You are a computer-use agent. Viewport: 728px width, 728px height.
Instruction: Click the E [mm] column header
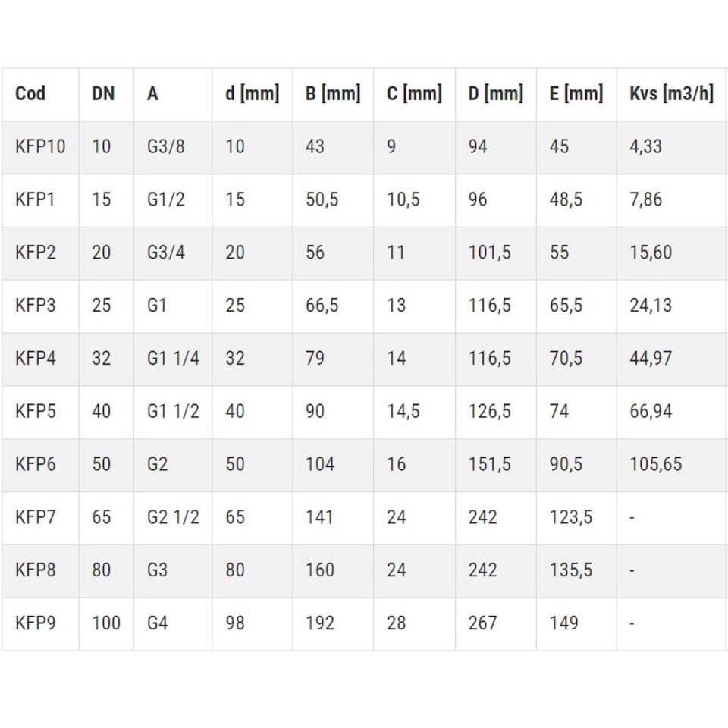click(576, 94)
